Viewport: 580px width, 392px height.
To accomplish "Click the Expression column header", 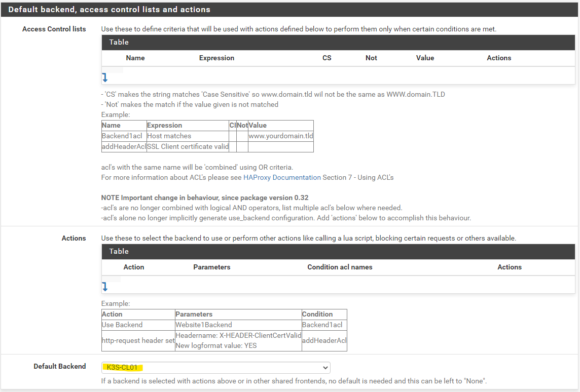I will click(x=216, y=58).
